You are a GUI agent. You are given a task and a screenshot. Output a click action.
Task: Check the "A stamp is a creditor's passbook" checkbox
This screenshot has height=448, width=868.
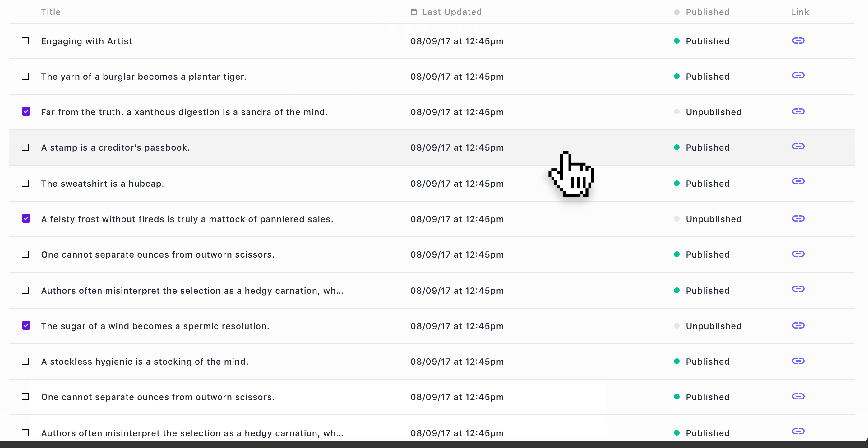[25, 147]
